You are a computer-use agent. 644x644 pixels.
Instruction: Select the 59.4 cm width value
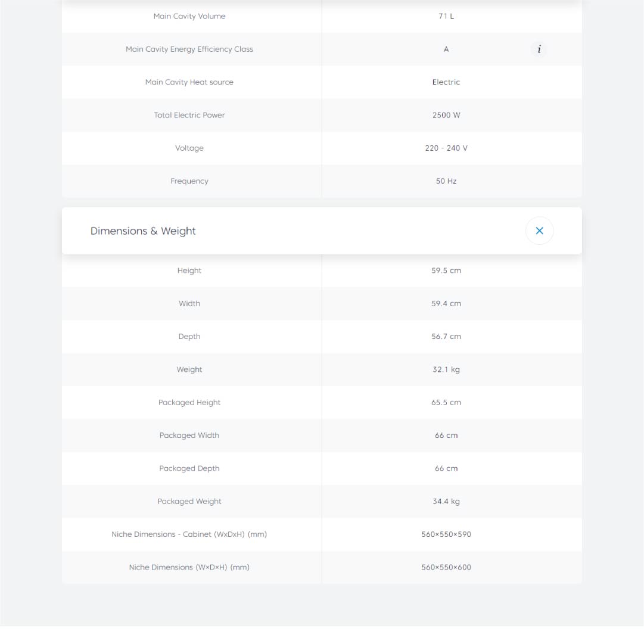[446, 304]
